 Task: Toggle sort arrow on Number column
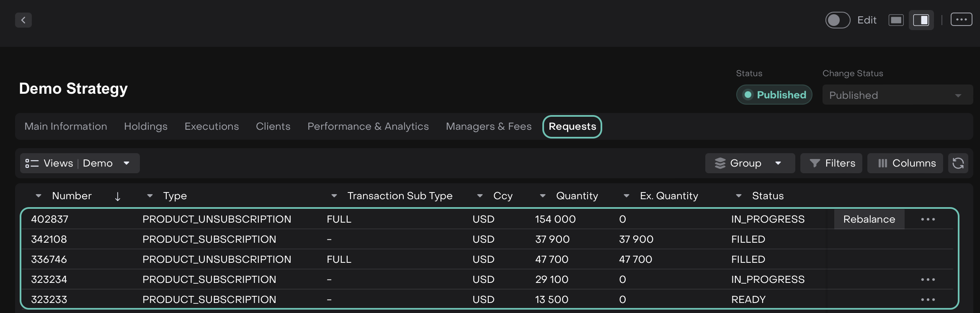pos(118,196)
